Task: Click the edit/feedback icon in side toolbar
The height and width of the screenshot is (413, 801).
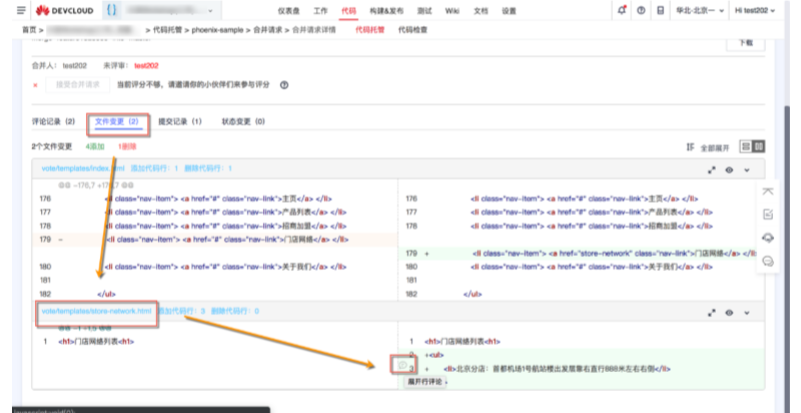Action: [768, 215]
